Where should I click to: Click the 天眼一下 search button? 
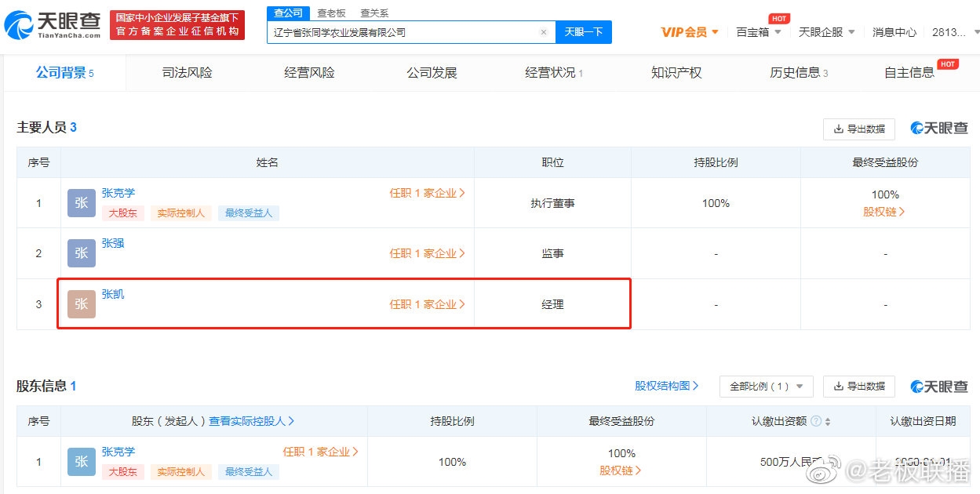(x=584, y=32)
